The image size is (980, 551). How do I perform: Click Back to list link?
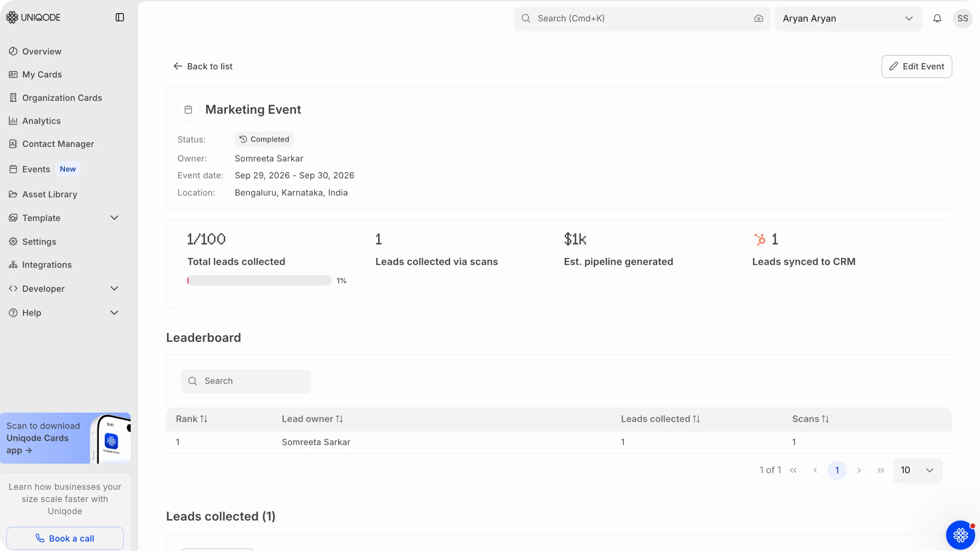pos(203,66)
